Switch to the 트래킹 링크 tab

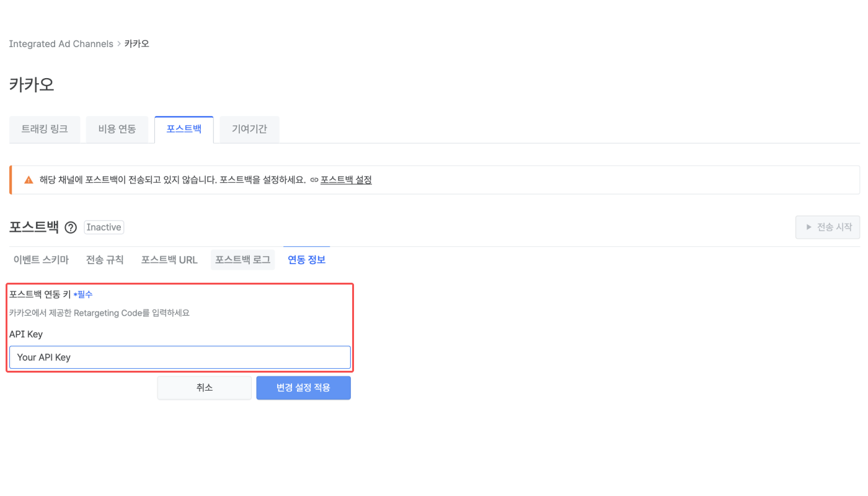(x=45, y=129)
